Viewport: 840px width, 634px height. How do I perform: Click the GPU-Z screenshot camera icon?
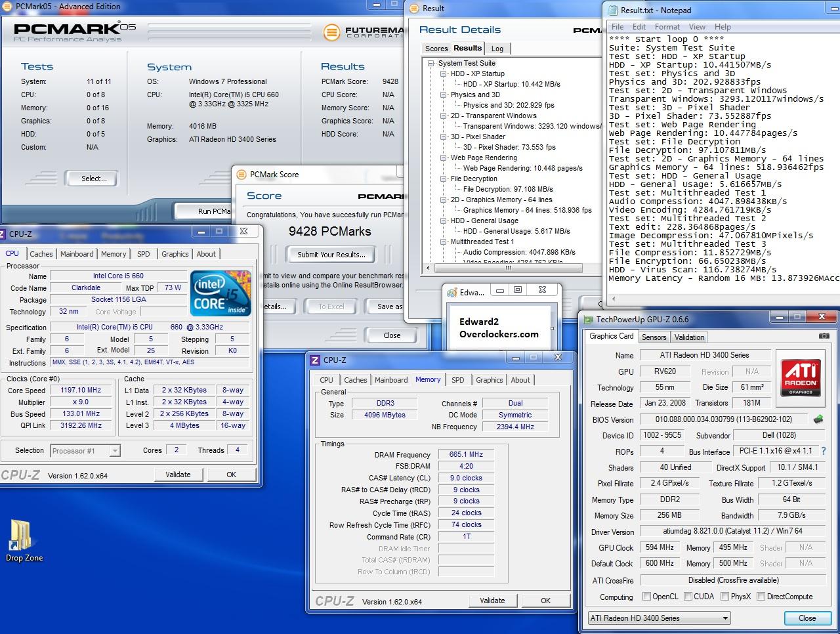[x=824, y=336]
